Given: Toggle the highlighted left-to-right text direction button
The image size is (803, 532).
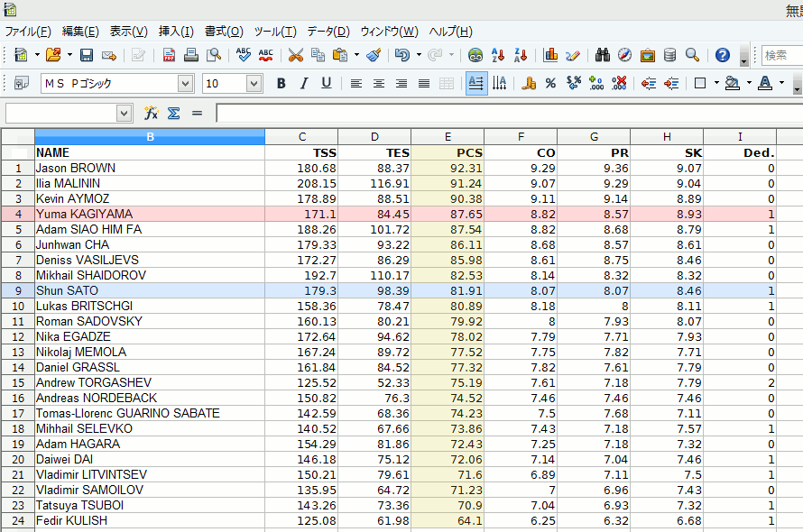Looking at the screenshot, I should [476, 83].
